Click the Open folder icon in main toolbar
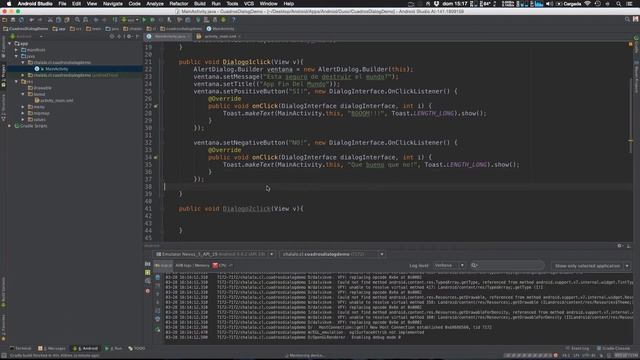 point(4,20)
